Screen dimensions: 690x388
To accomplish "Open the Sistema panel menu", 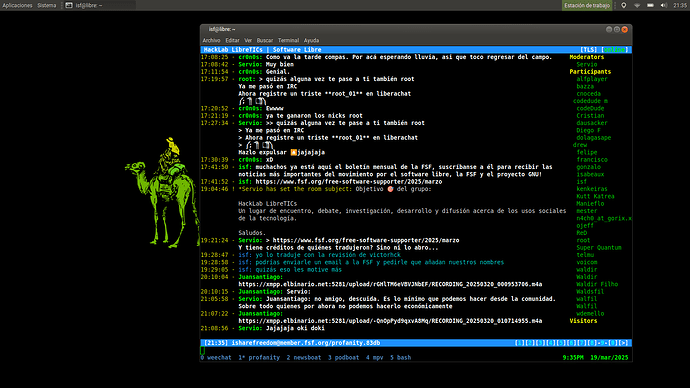I will coord(47,5).
